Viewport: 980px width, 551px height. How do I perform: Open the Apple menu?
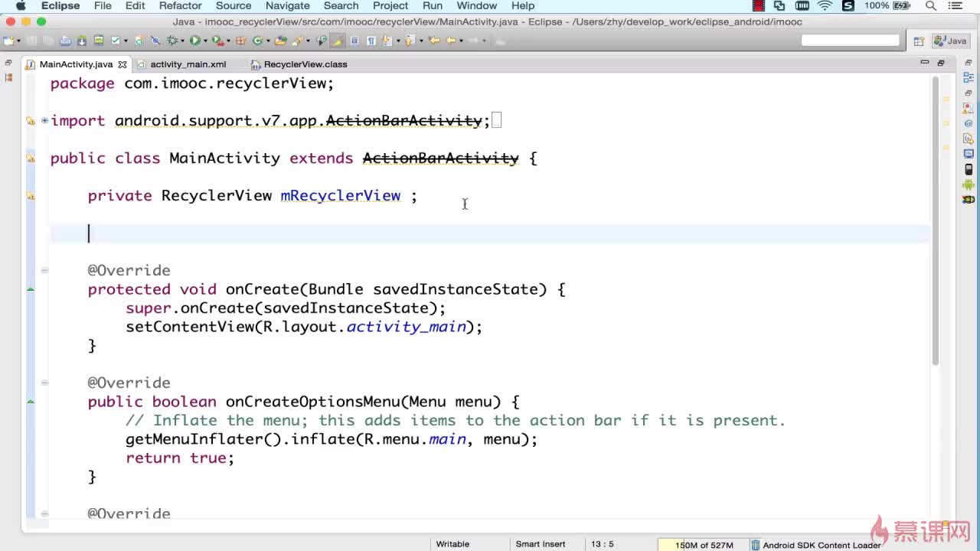click(x=21, y=6)
